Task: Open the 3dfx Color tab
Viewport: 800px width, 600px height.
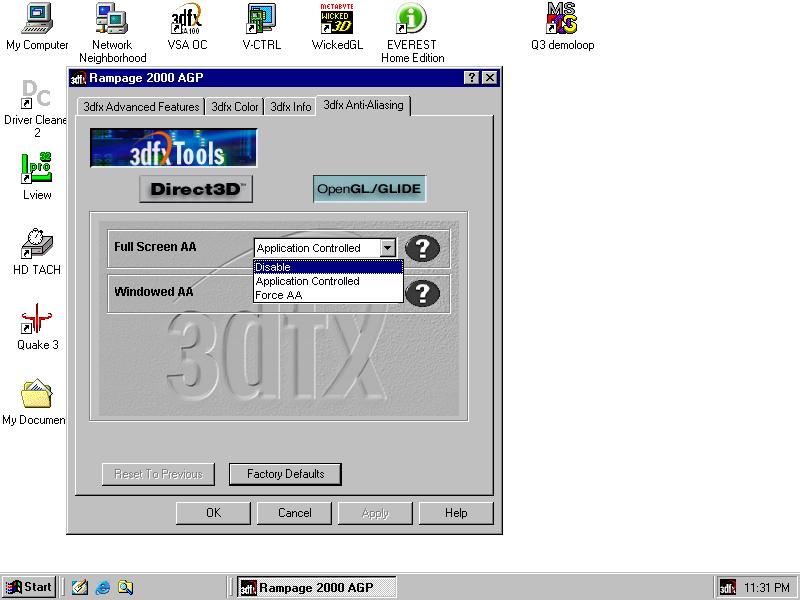Action: 235,107
